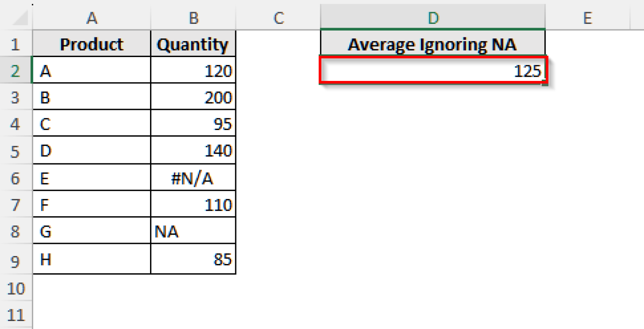Select the cell with Quantity 95

pyautogui.click(x=193, y=124)
